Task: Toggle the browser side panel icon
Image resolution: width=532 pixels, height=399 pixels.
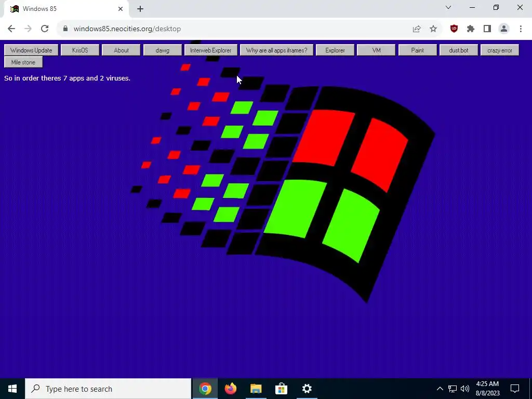Action: (487, 29)
